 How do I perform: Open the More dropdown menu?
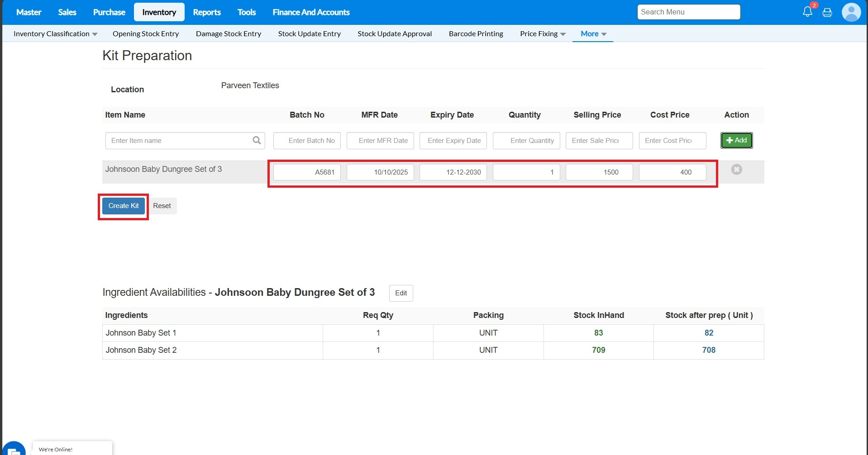coord(593,34)
